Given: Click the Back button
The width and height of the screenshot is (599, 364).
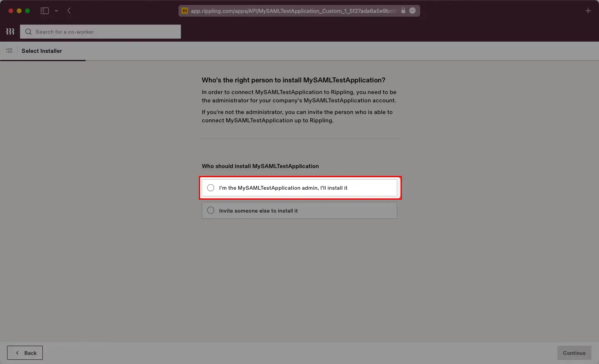Looking at the screenshot, I should point(25,353).
